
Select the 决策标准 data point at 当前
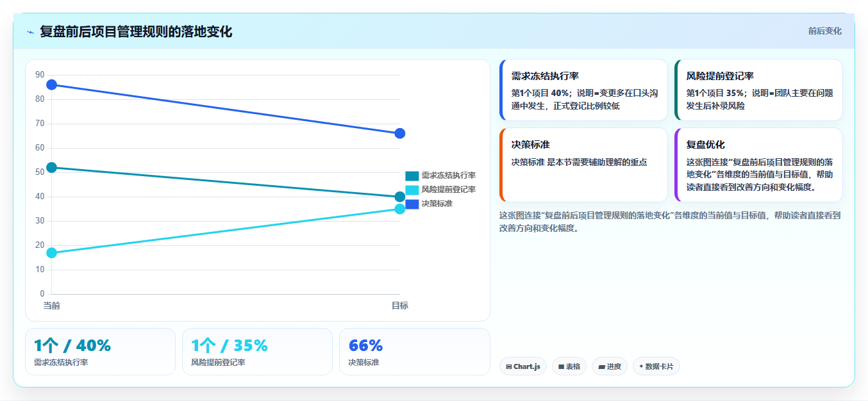(52, 85)
